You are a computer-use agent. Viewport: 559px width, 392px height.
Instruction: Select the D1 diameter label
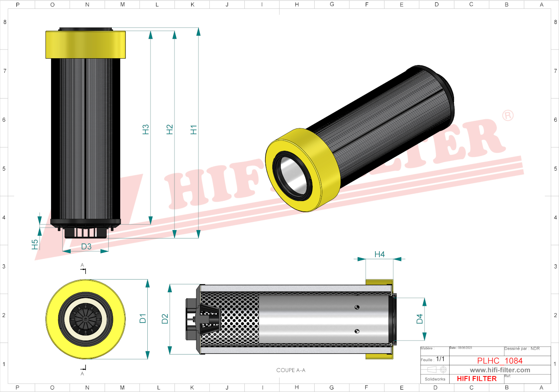pyautogui.click(x=143, y=318)
